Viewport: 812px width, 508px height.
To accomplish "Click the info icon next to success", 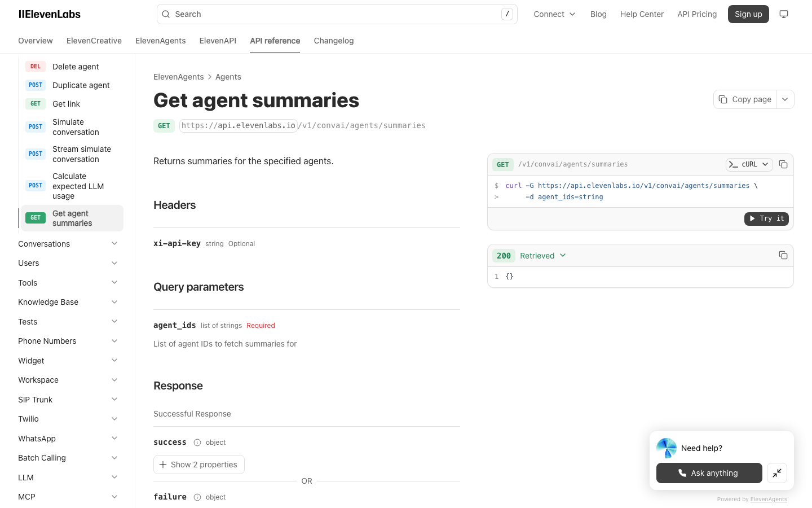I will point(197,443).
